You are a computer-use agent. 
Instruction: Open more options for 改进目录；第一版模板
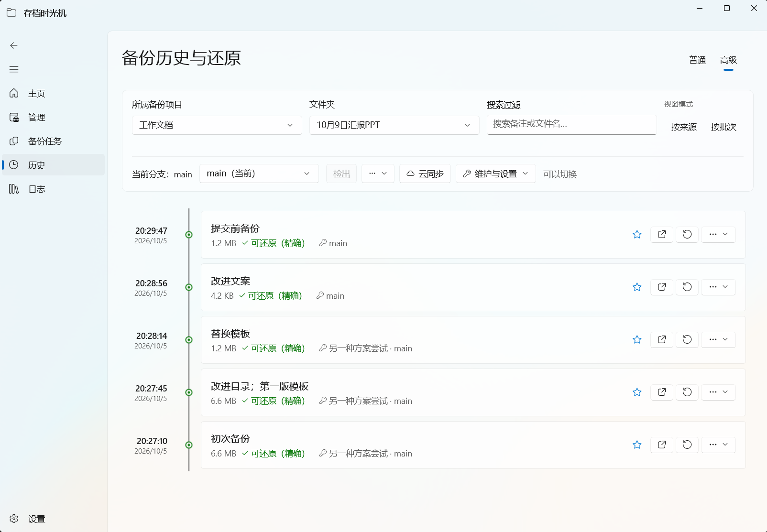point(718,392)
